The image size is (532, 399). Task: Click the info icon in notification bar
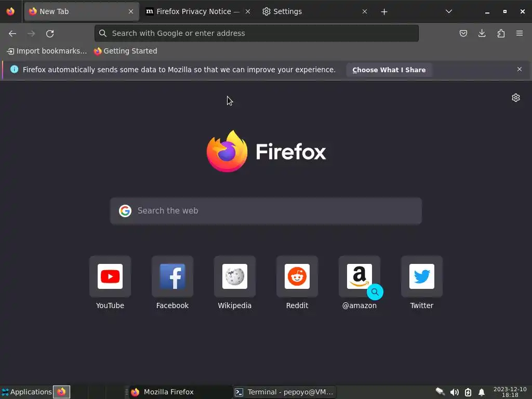click(x=14, y=69)
